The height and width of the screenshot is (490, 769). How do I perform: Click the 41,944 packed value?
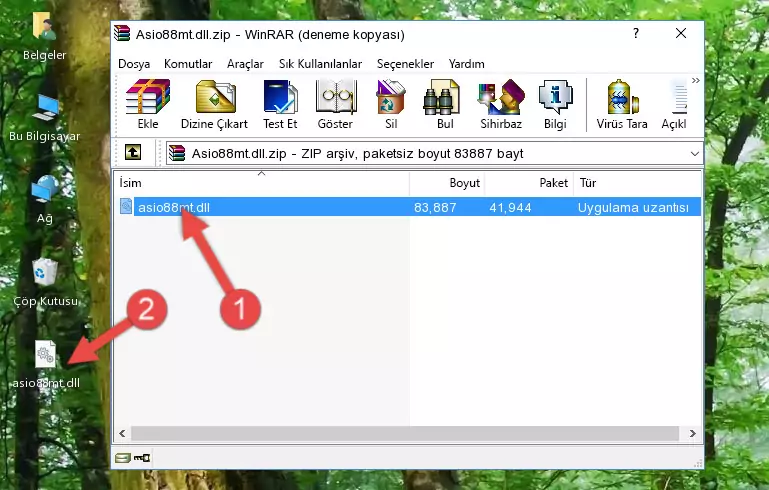pos(510,207)
